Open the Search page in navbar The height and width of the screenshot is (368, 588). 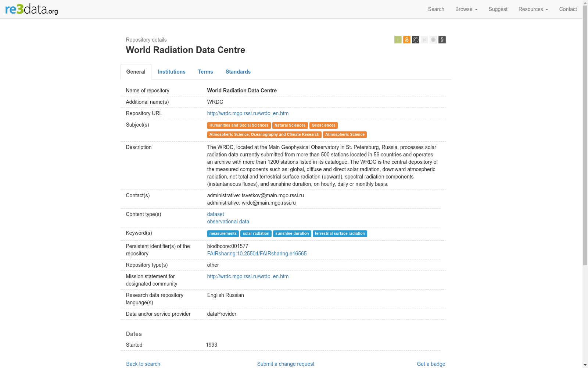pos(436,9)
